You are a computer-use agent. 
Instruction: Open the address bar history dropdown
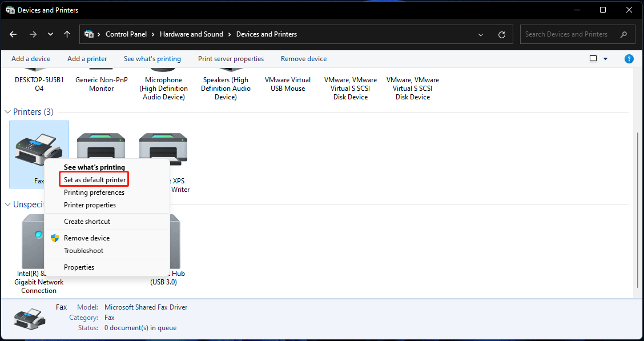(480, 34)
